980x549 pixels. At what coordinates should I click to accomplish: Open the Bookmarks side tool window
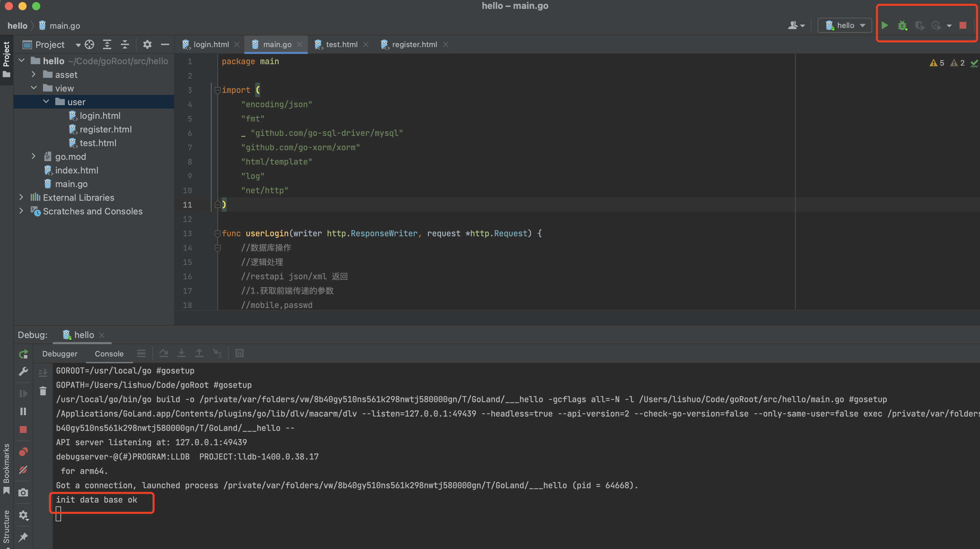(6, 469)
